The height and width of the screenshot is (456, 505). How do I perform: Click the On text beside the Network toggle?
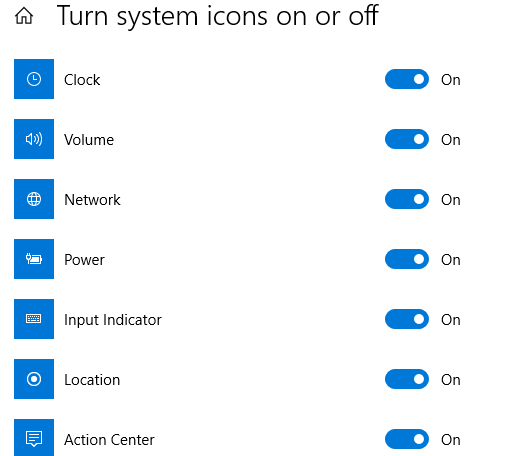pos(451,200)
